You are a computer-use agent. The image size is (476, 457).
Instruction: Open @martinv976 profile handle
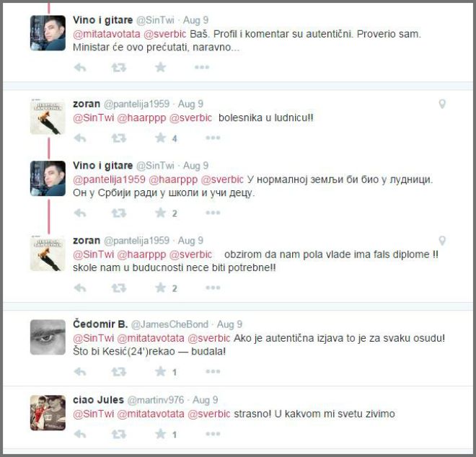click(x=156, y=400)
